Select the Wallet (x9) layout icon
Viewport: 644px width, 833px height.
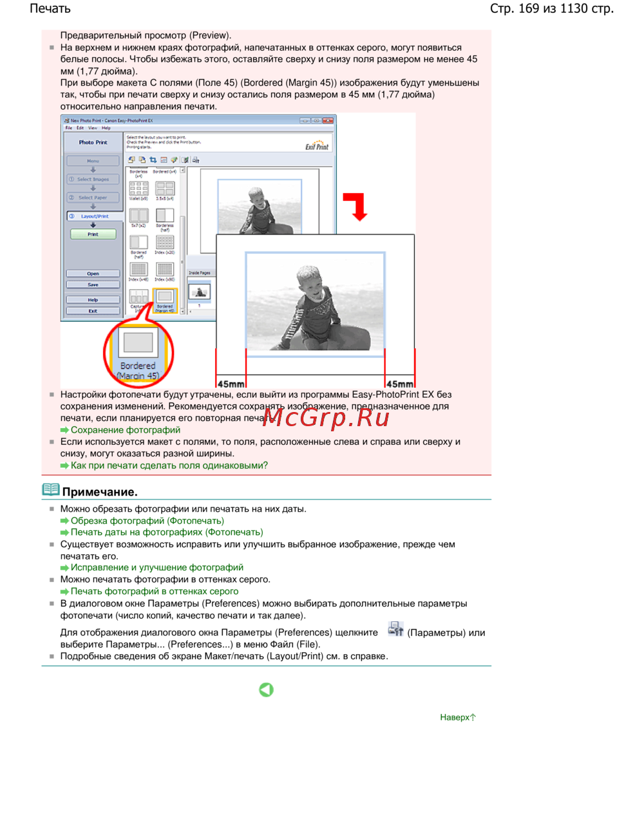(138, 189)
